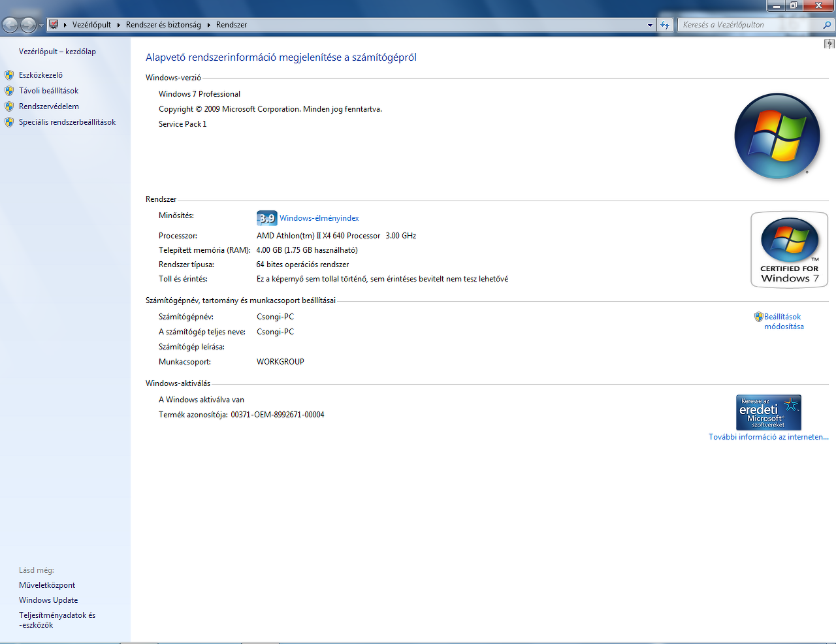Open the Windows-élményindex link
This screenshot has width=836, height=644.
tap(319, 218)
